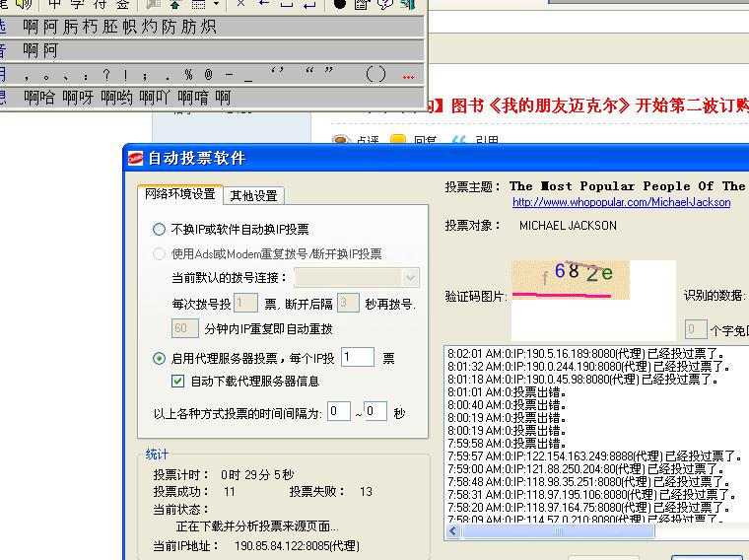This screenshot has width=749, height=560.
Task: Open the small dropdown arrow in IME toolbar
Action: pyautogui.click(x=213, y=4)
